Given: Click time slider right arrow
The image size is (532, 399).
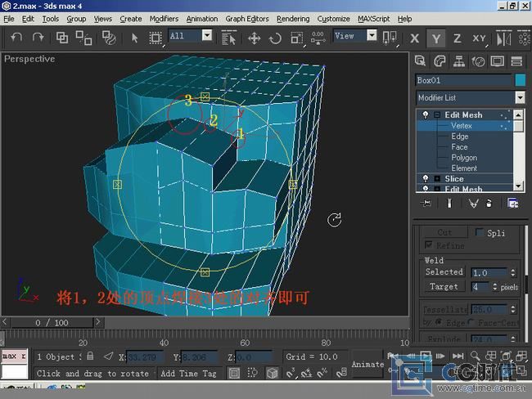Looking at the screenshot, I should pyautogui.click(x=98, y=321).
